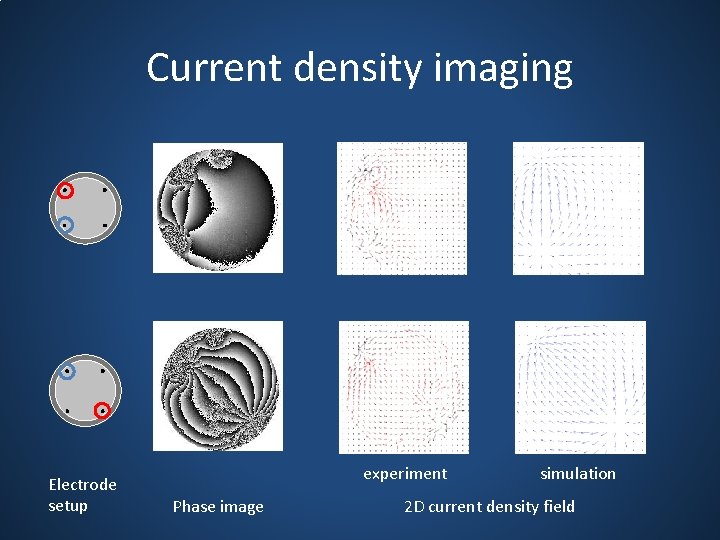720x540 pixels.
Task: Click the blue electrode circle in bottom diagram
Action: click(x=68, y=371)
